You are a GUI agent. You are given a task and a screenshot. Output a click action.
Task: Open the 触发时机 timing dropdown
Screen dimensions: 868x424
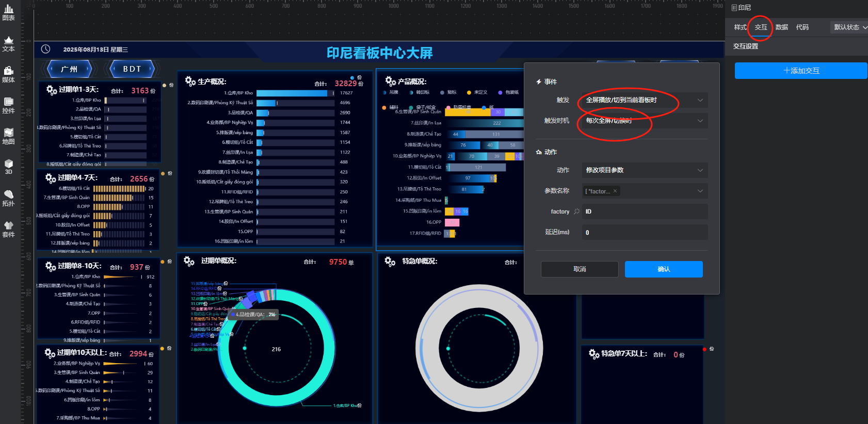[645, 121]
